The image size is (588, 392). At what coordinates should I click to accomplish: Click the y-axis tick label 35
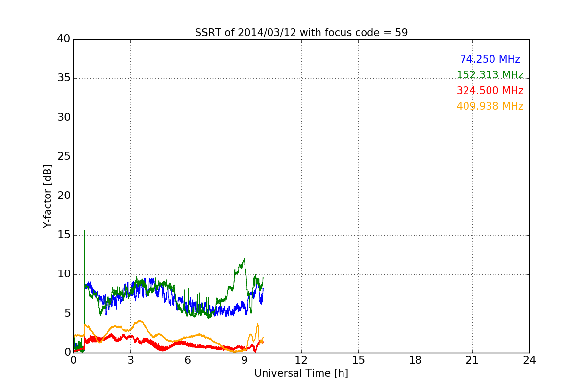point(64,78)
